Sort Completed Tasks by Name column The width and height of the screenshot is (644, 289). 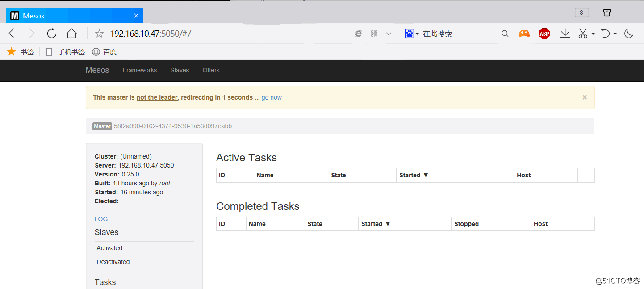276,224
